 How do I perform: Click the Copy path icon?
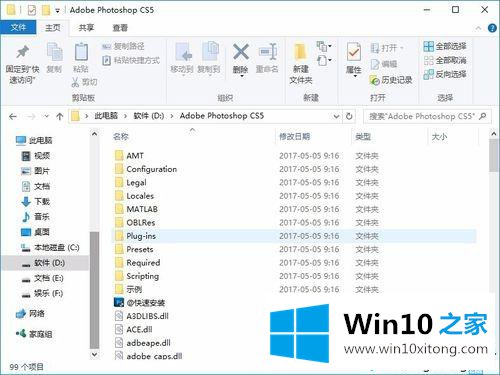point(106,46)
